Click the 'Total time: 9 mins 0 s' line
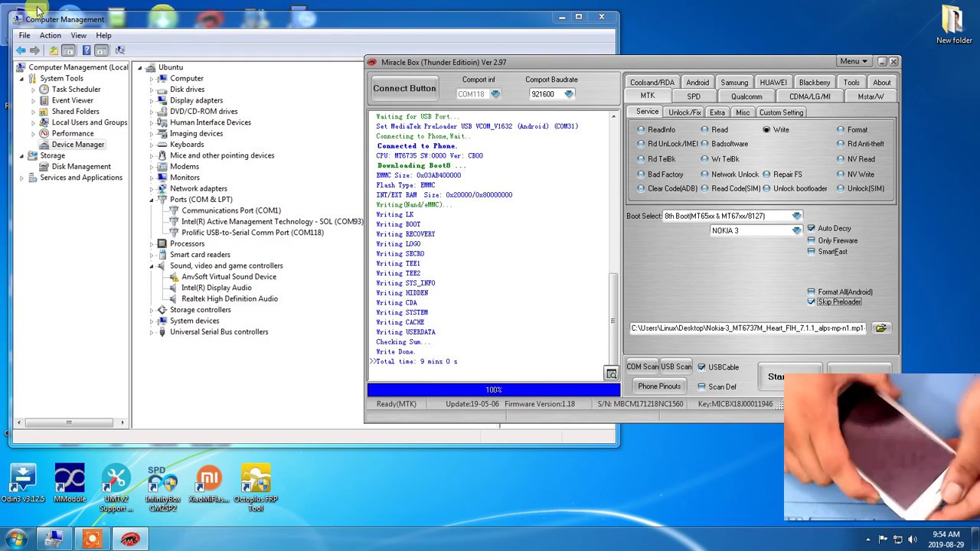Viewport: 980px width, 551px height. 416,362
